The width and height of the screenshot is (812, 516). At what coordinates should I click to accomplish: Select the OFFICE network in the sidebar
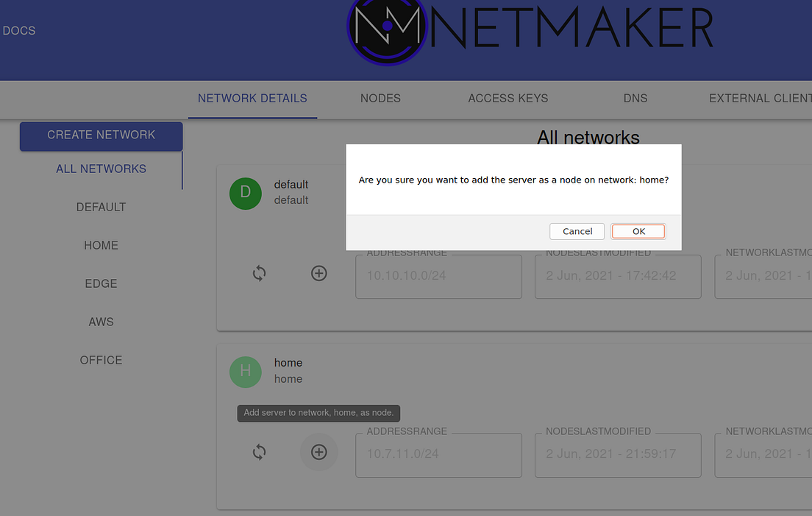[x=101, y=360]
